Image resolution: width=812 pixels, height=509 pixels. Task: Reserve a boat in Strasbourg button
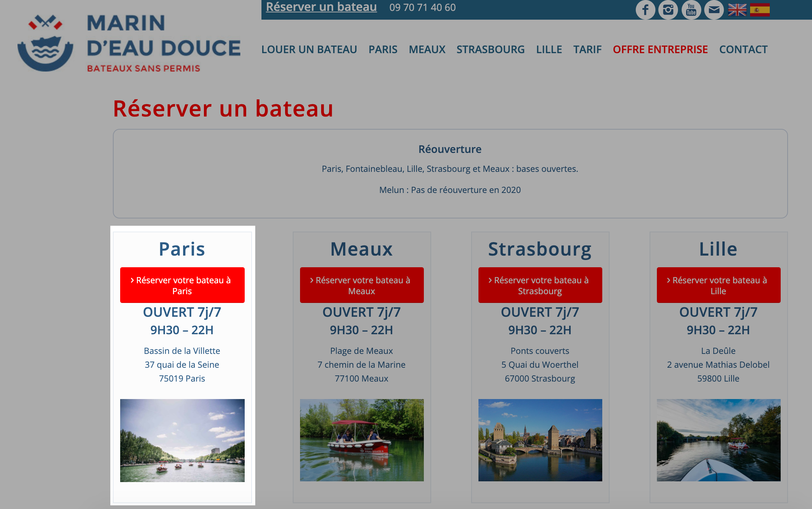tap(540, 285)
